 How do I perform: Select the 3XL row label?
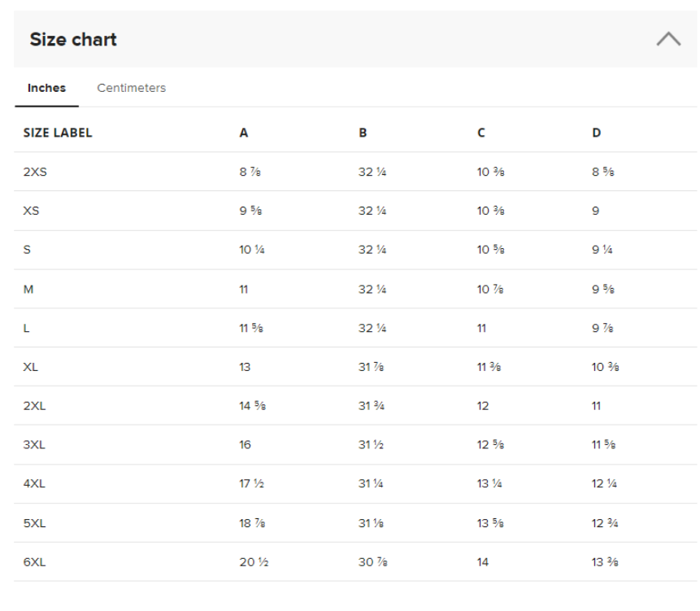pyautogui.click(x=34, y=445)
